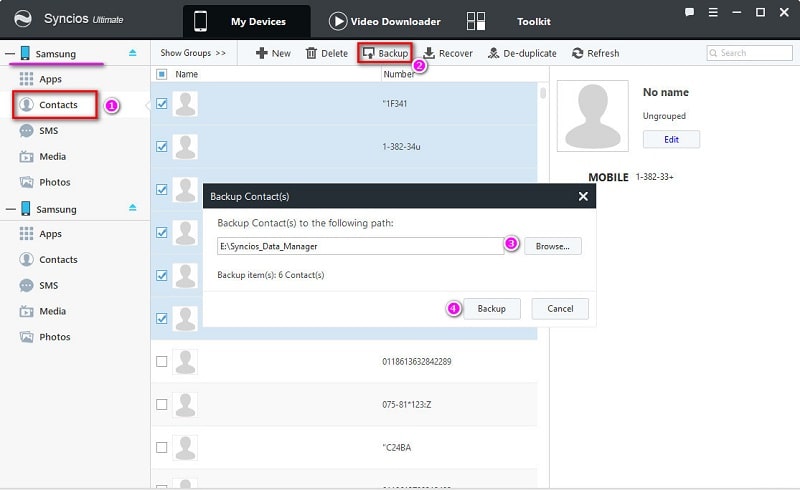Close the Backup Contact(s) dialog
This screenshot has width=800, height=490.
[583, 197]
